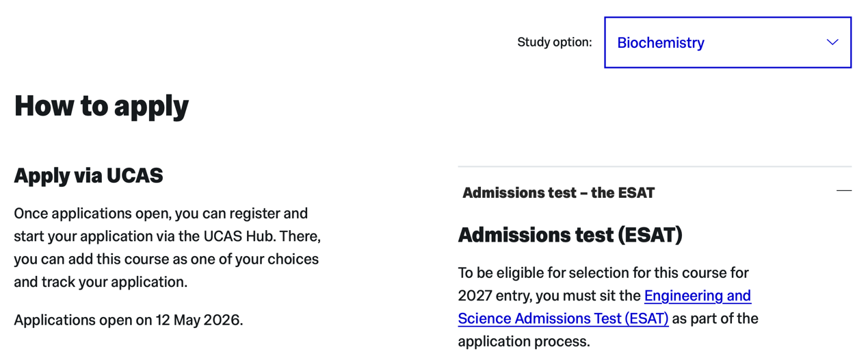Click 'as part of the' text after the link

715,318
